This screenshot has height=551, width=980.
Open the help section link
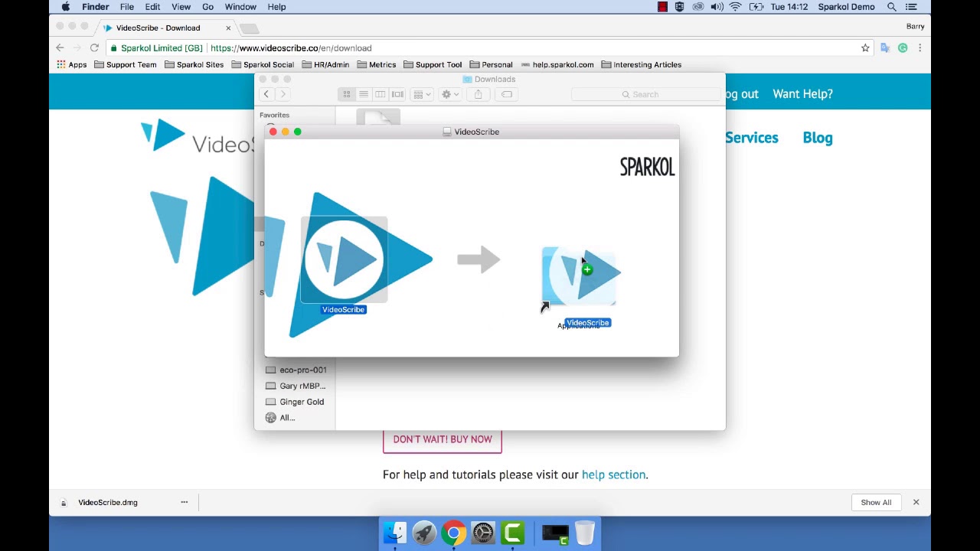613,474
